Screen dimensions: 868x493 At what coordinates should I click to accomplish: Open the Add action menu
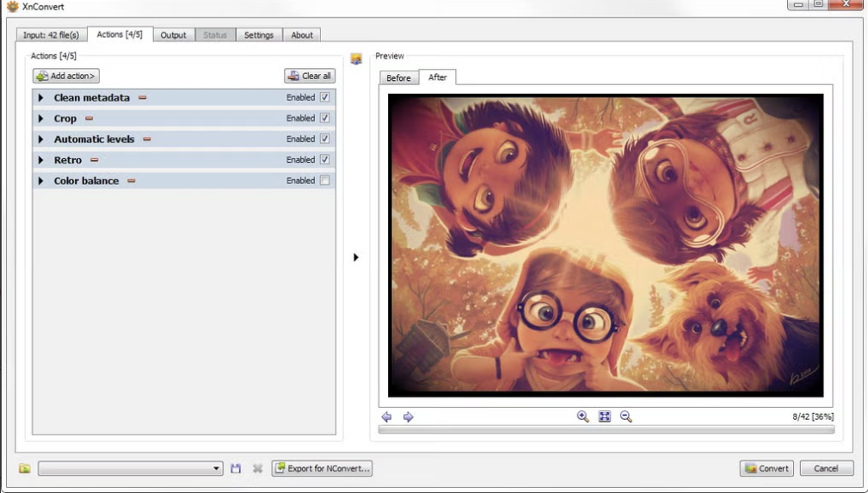(66, 76)
